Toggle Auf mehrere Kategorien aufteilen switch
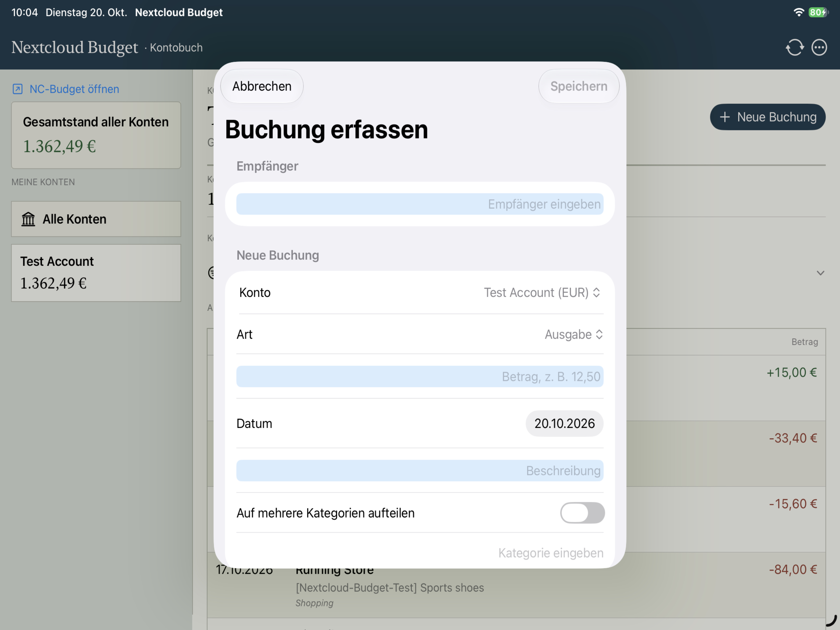This screenshot has width=840, height=630. 582,513
